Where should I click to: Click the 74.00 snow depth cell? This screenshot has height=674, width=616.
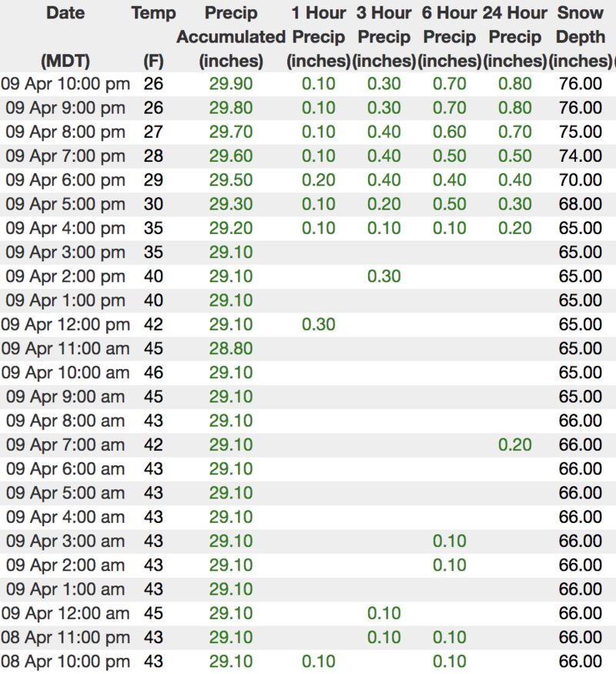[581, 156]
